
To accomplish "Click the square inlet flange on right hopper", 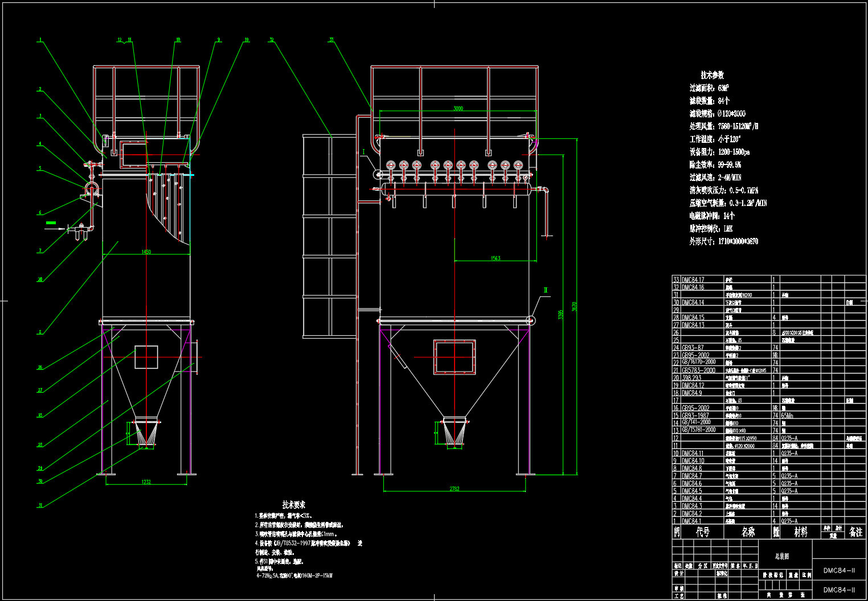I will click(x=455, y=357).
